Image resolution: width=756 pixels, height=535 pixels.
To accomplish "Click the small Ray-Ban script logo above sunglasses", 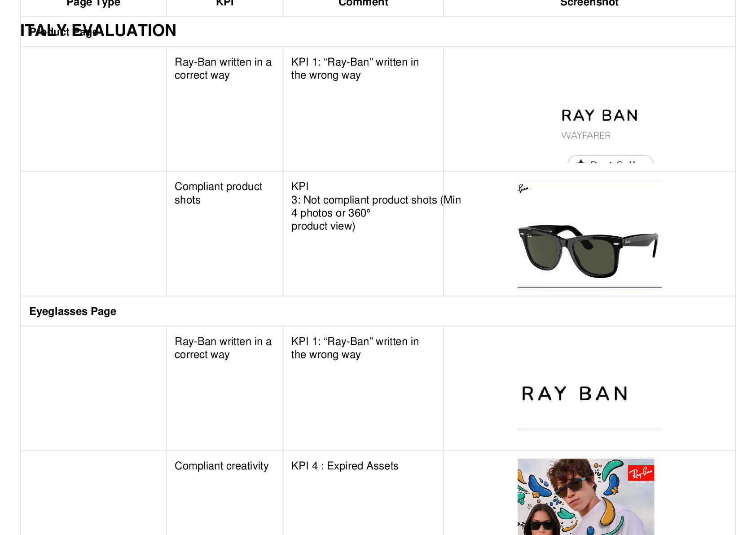I will coord(523,188).
